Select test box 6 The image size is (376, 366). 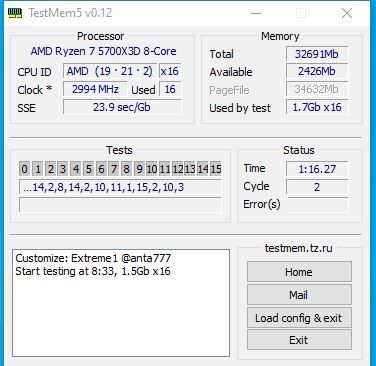pos(101,169)
